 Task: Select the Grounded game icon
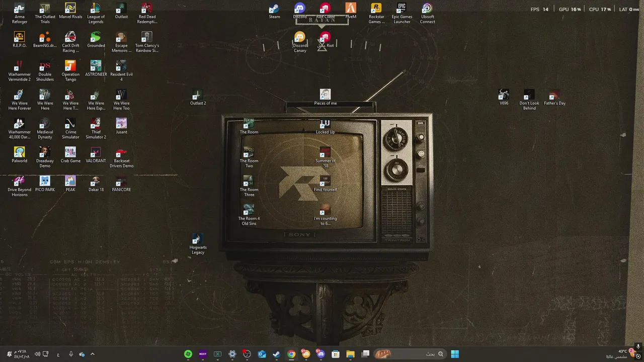(96, 40)
